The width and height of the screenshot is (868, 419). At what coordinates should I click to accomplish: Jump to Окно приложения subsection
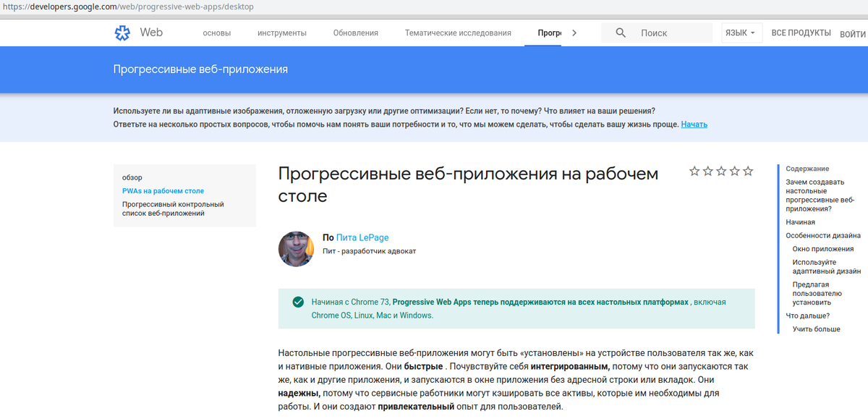(x=823, y=249)
